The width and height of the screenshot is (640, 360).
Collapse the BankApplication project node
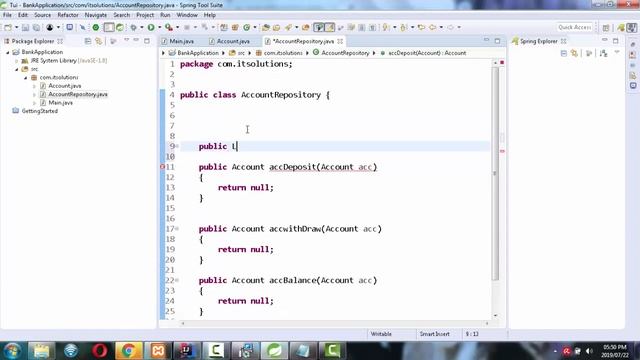coord(8,52)
